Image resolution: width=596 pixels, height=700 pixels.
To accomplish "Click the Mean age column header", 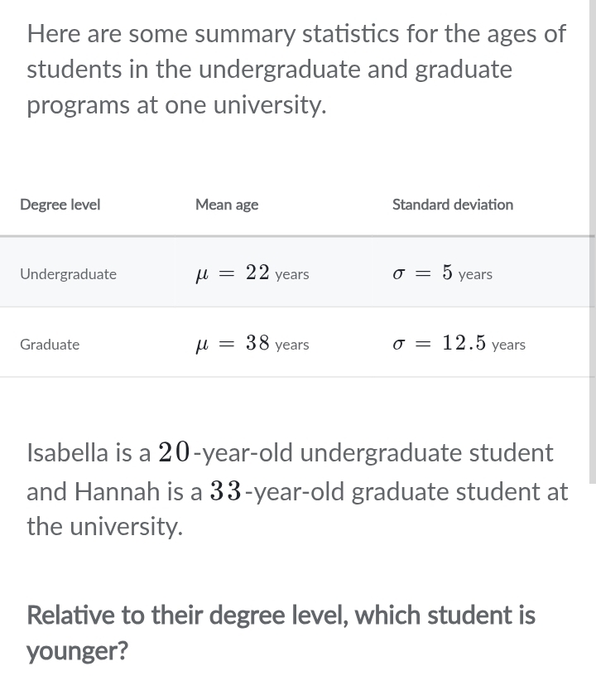I will pyautogui.click(x=227, y=205).
